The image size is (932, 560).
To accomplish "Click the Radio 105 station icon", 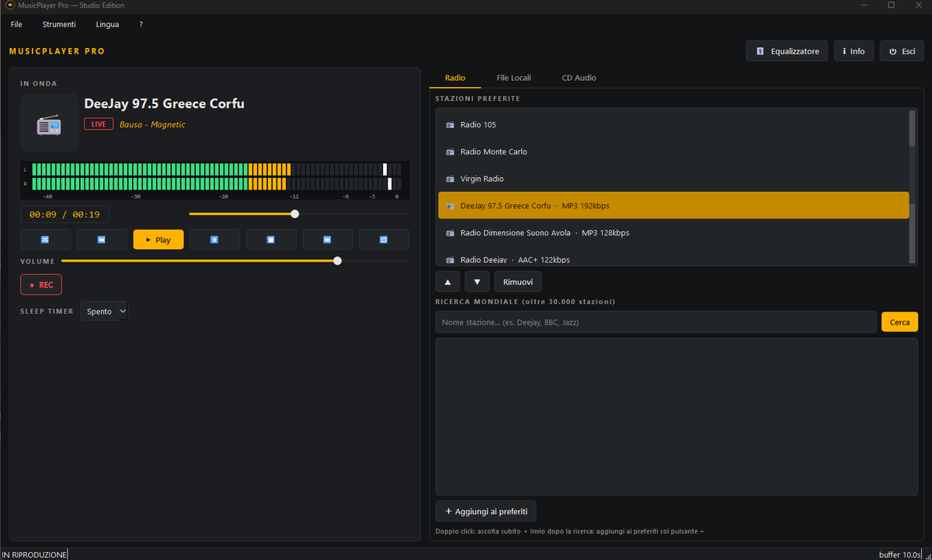I will (x=450, y=125).
